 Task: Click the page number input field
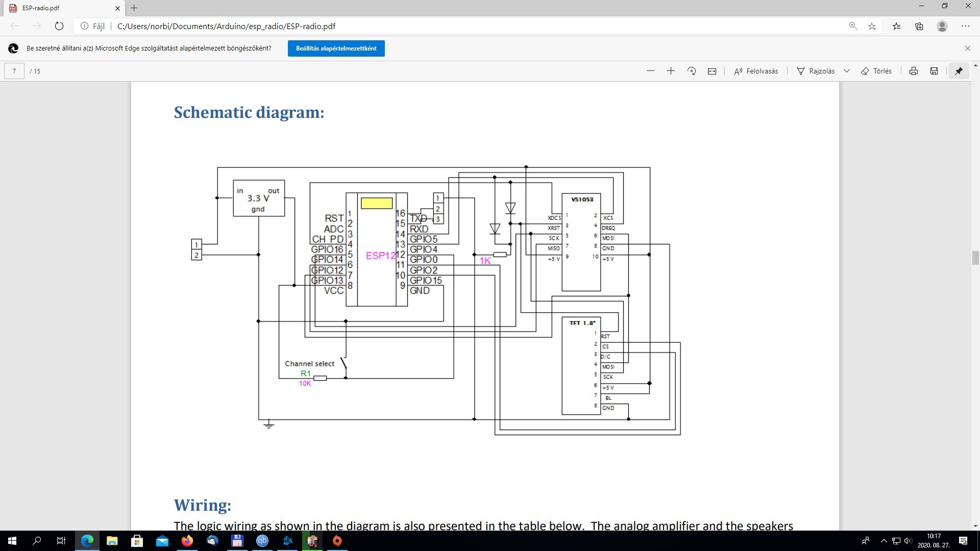point(14,71)
